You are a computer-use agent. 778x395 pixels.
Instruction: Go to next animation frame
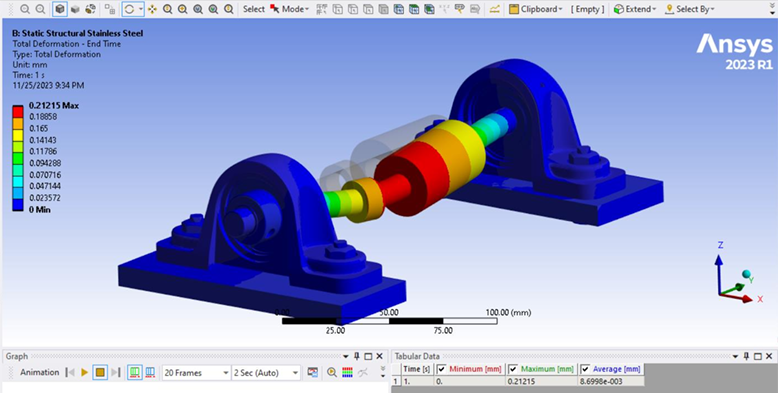116,372
